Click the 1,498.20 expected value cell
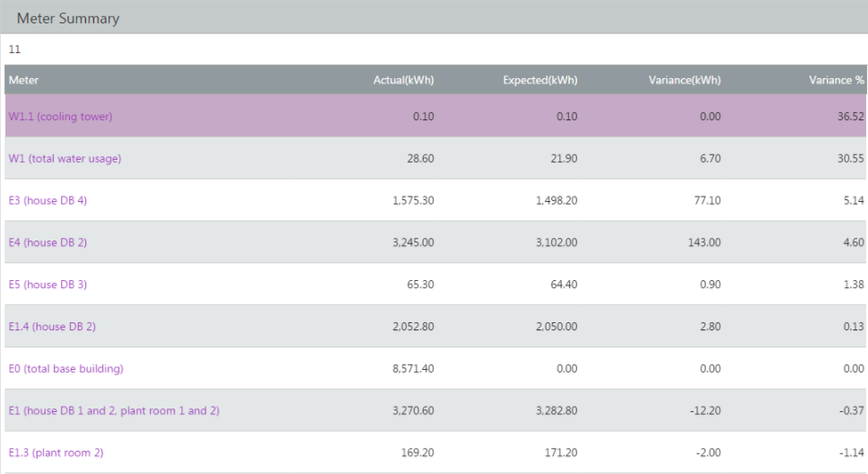 click(x=557, y=200)
